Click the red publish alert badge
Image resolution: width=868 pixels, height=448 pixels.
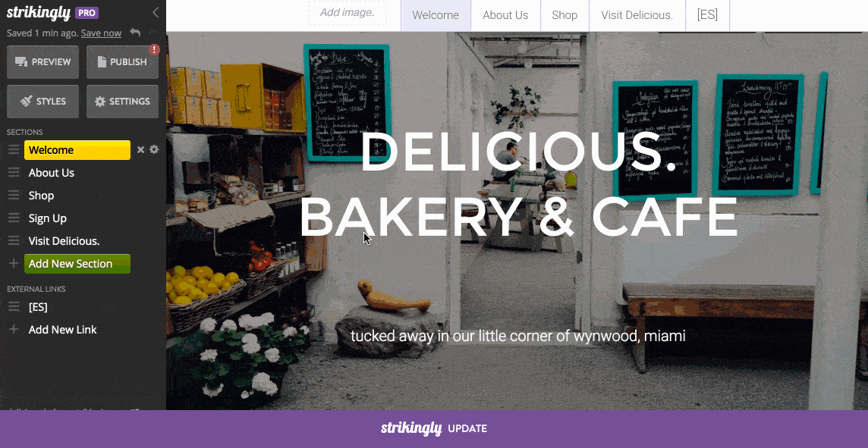[x=155, y=50]
